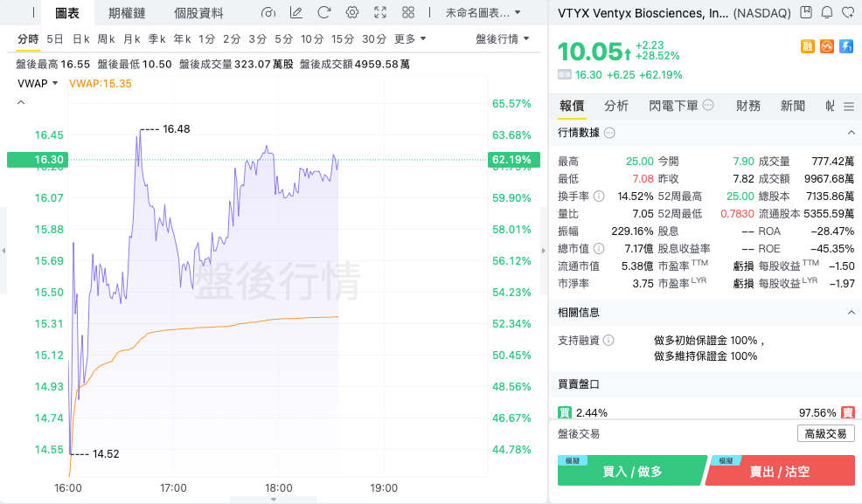Screen dimensions: 862x504
Task: Switch to the 圖表 tab
Action: tap(67, 12)
